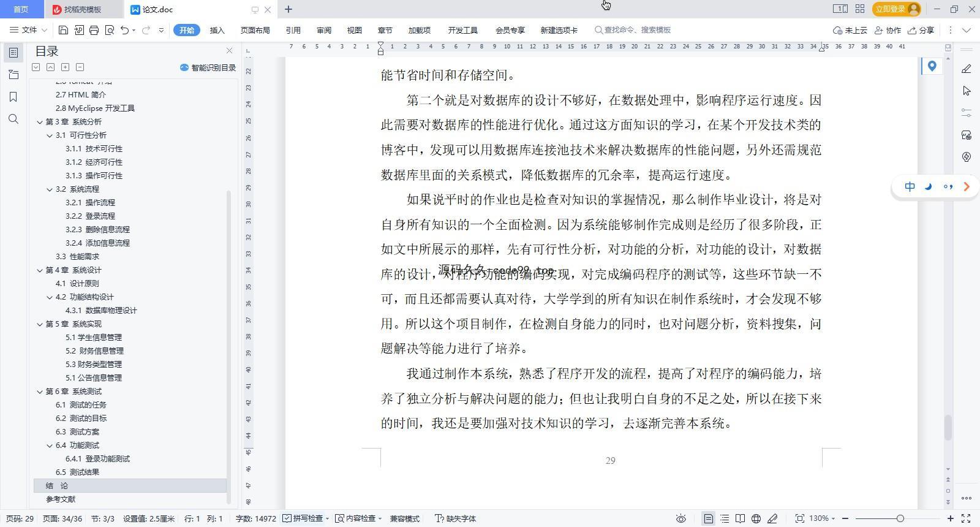The image size is (980, 527).
Task: Click the outline expand-level plus box icon
Action: pyautogui.click(x=65, y=67)
